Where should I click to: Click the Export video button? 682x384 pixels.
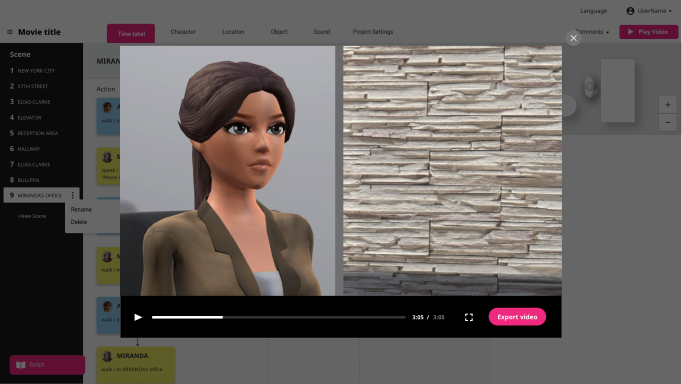pos(517,317)
